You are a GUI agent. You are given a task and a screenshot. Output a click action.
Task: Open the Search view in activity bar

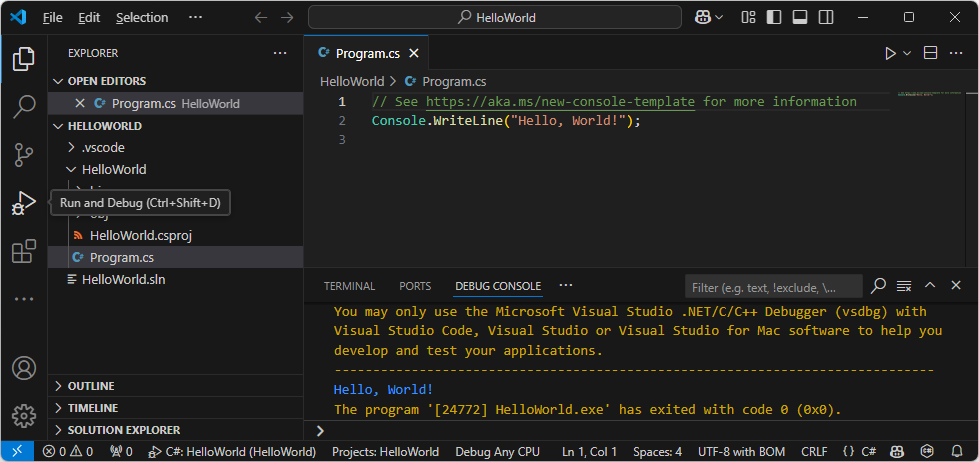24,107
